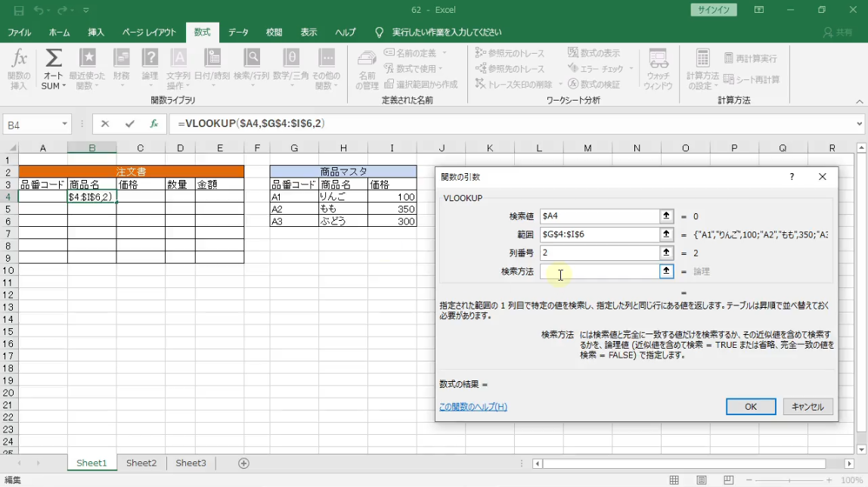Image resolution: width=868 pixels, height=487 pixels.
Task: Click the サインイン button in title bar
Action: click(x=713, y=10)
